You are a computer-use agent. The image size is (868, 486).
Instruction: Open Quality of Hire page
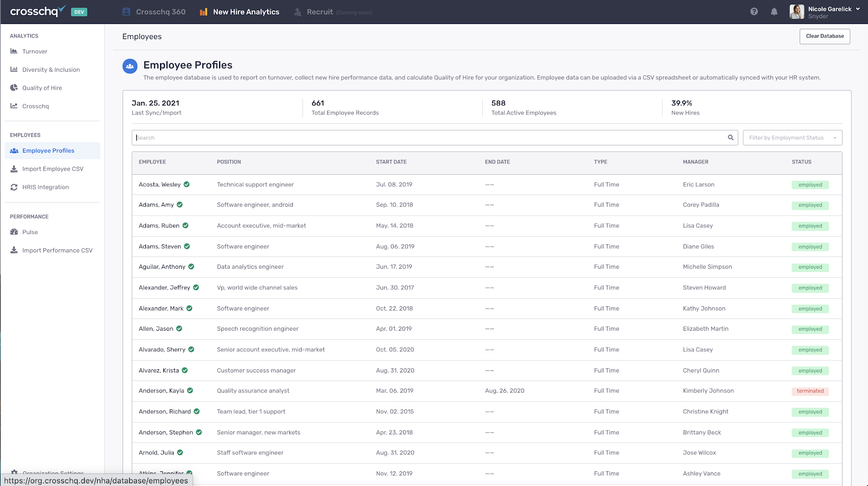coord(42,88)
